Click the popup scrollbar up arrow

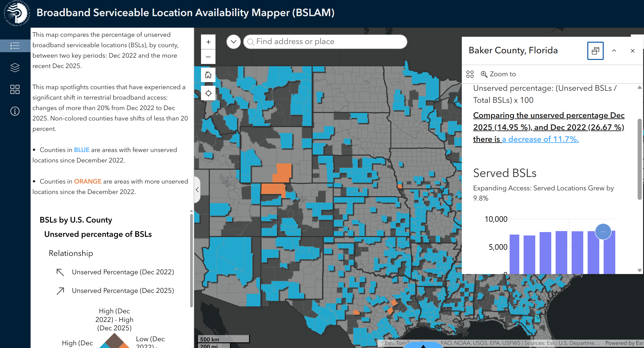click(639, 87)
